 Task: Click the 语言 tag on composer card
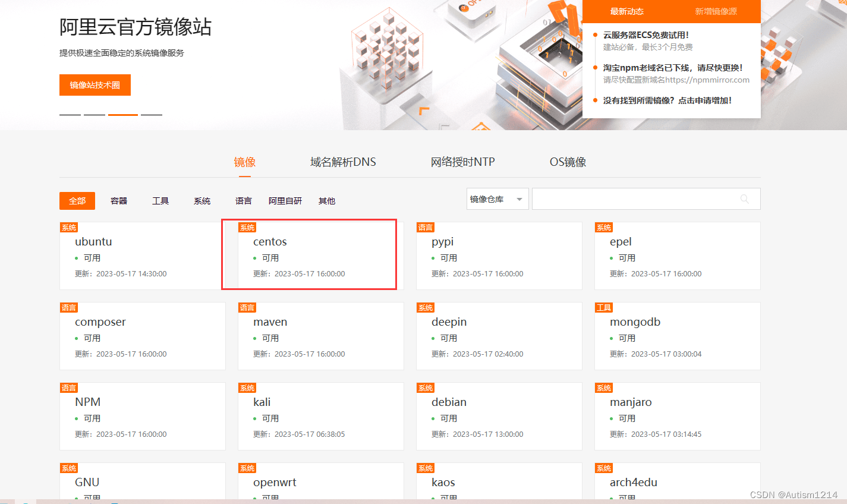(69, 308)
